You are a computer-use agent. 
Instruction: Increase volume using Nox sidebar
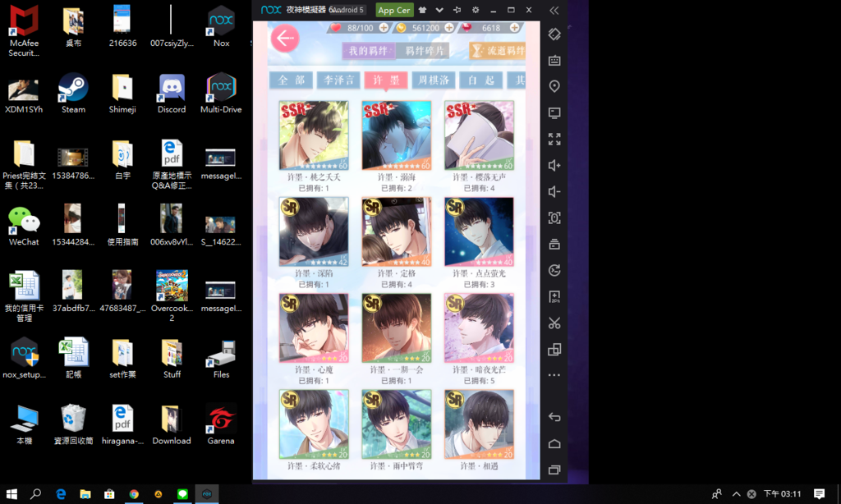click(554, 165)
